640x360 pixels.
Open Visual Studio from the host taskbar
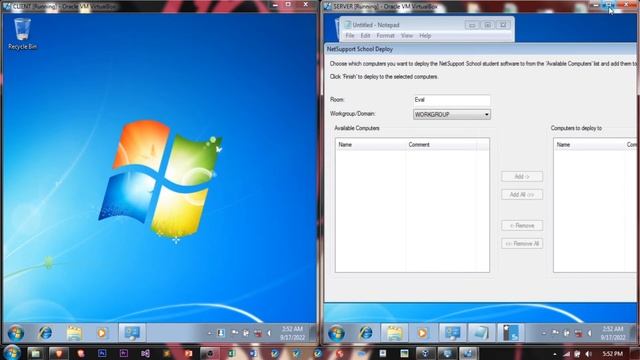coord(145,353)
